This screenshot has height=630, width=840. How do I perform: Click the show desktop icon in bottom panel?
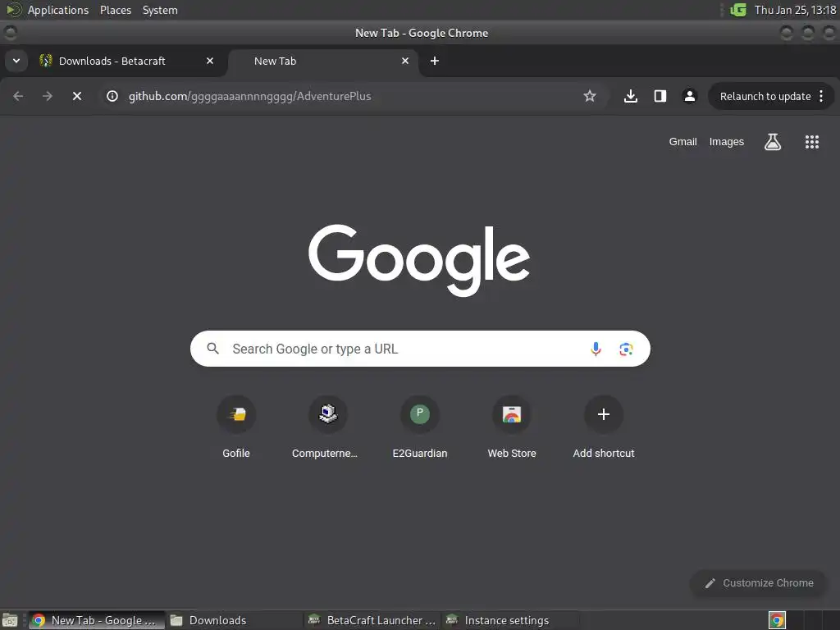[x=10, y=620]
